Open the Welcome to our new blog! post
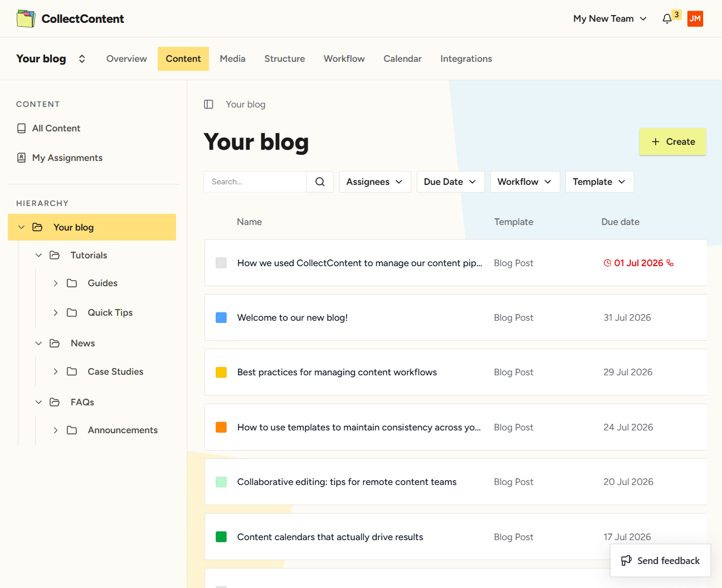The image size is (722, 588). [292, 317]
